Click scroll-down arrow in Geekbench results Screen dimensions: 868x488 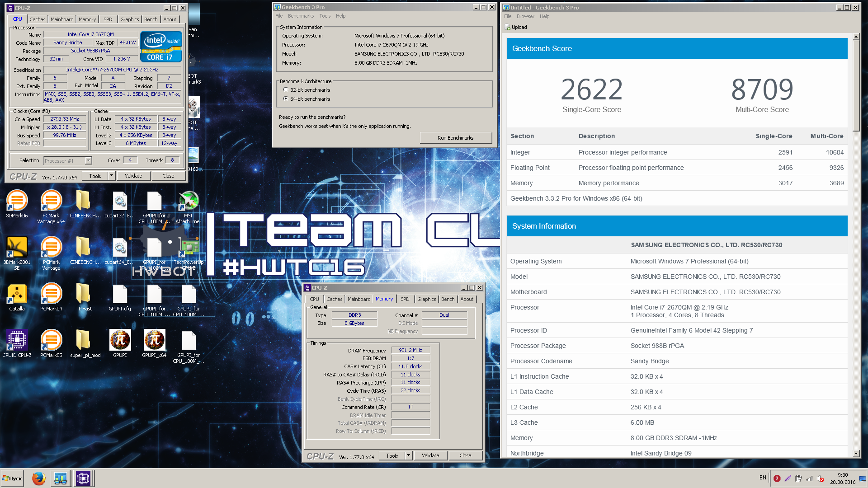click(856, 454)
